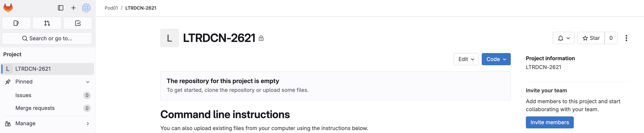
Task: Star the LTRDCN-2621 project
Action: point(591,38)
